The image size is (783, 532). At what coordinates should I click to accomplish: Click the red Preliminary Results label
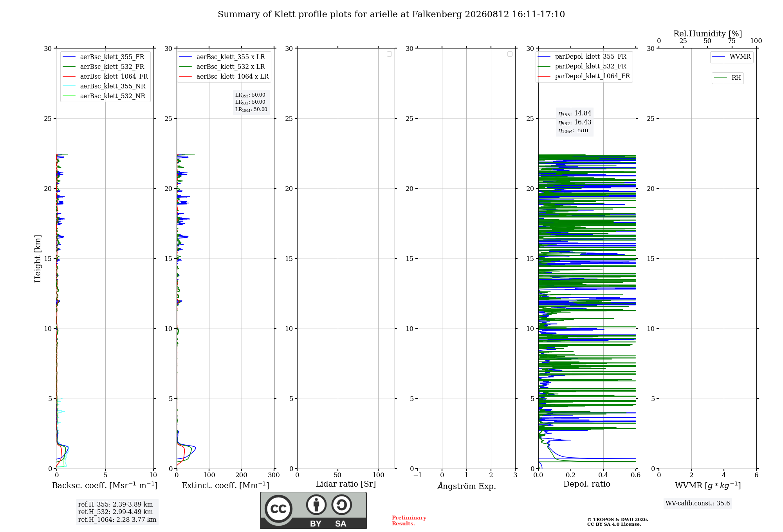pyautogui.click(x=409, y=521)
